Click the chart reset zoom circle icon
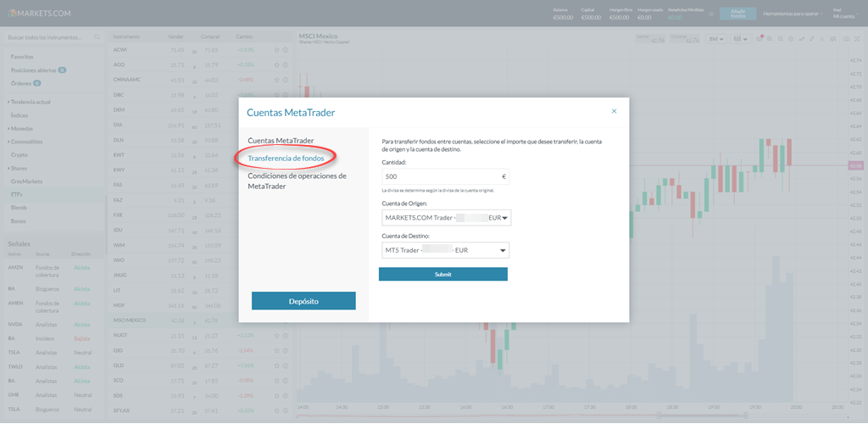The height and width of the screenshot is (424, 868). 791,39
